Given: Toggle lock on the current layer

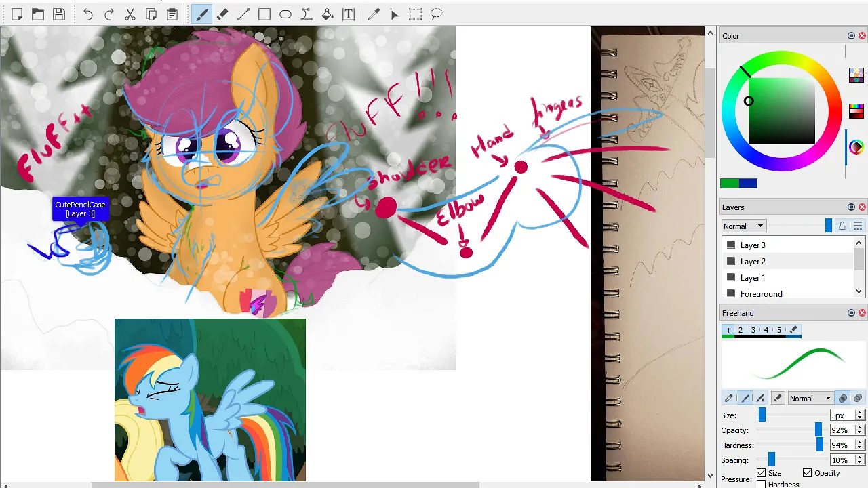Looking at the screenshot, I should tap(842, 226).
